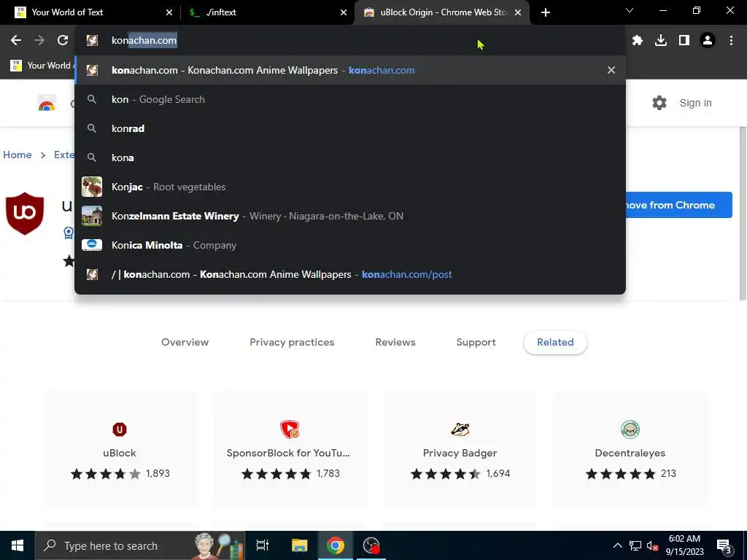Choose the 'konrad' search suggestion
The image size is (747, 560).
coord(350,128)
